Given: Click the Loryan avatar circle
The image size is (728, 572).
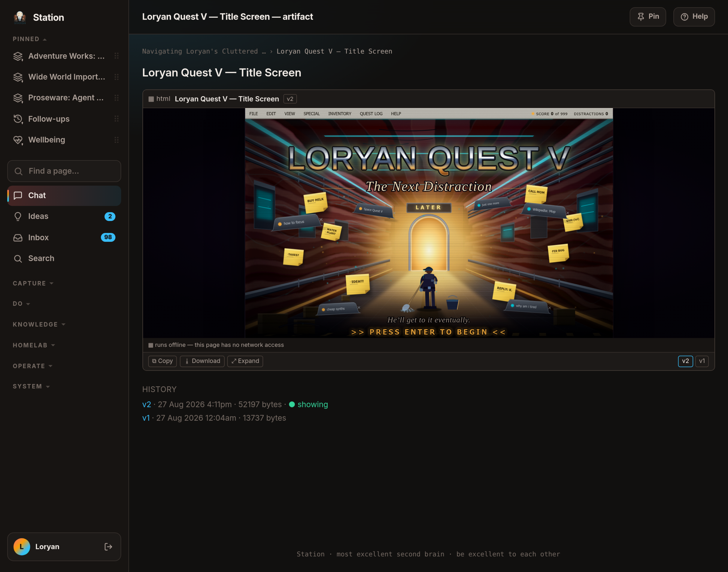Looking at the screenshot, I should pyautogui.click(x=22, y=547).
